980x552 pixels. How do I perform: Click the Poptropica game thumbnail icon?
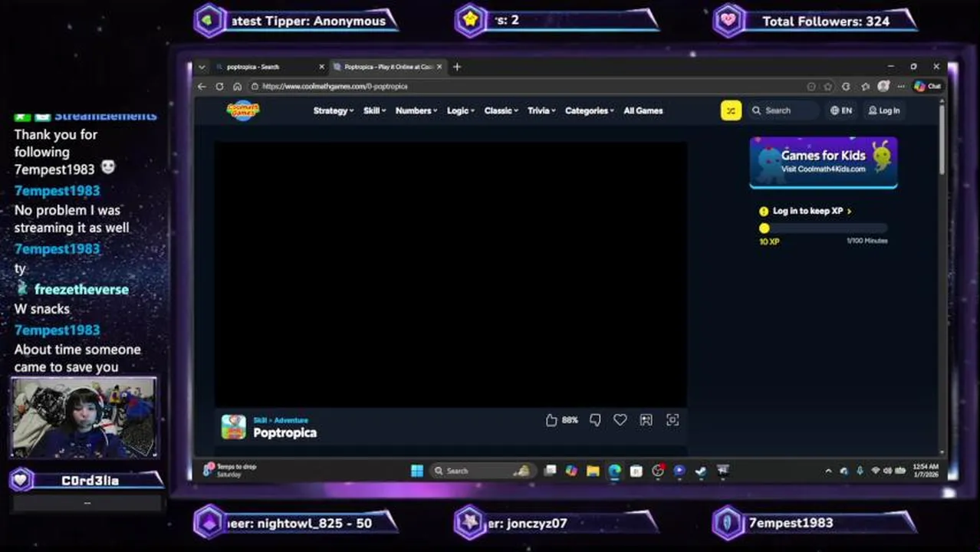[234, 427]
